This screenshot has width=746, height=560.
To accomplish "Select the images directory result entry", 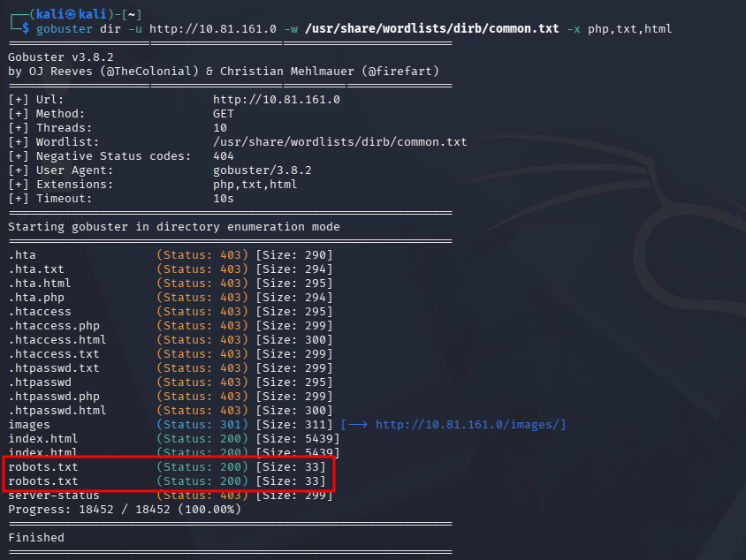I will [29, 425].
